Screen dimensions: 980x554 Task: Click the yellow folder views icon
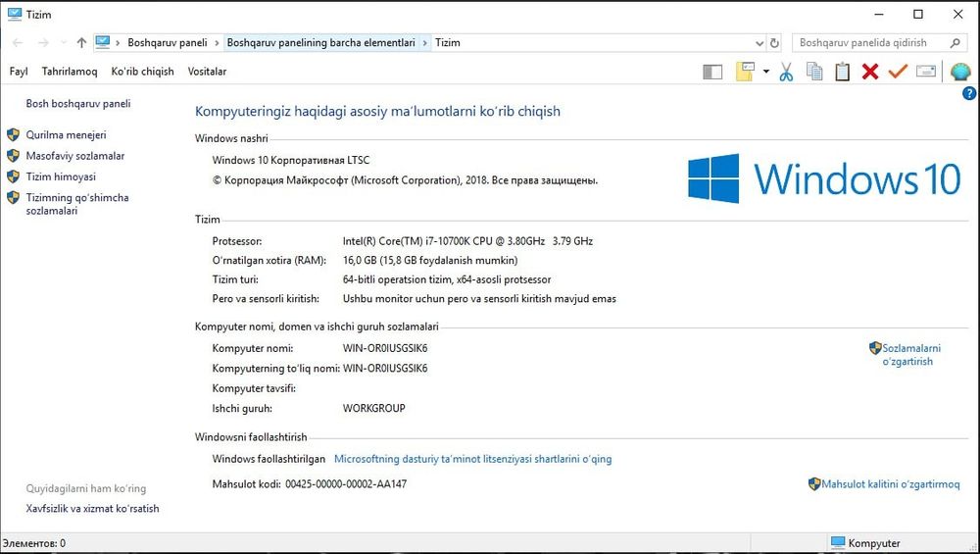(x=745, y=72)
